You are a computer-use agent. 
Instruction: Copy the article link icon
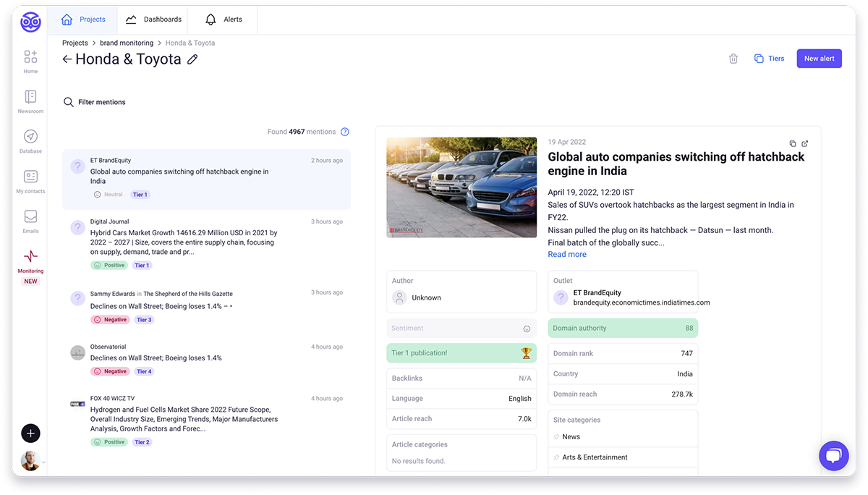[793, 143]
